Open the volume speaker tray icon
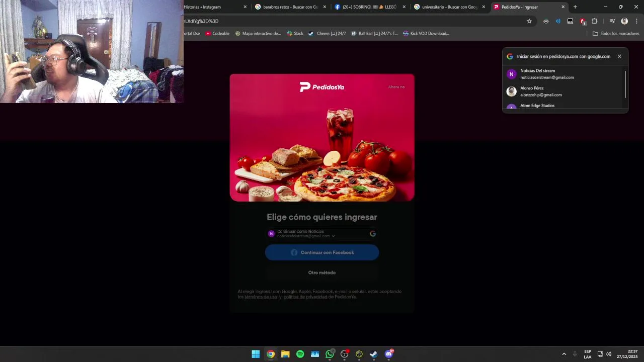This screenshot has height=362, width=644. (x=608, y=354)
